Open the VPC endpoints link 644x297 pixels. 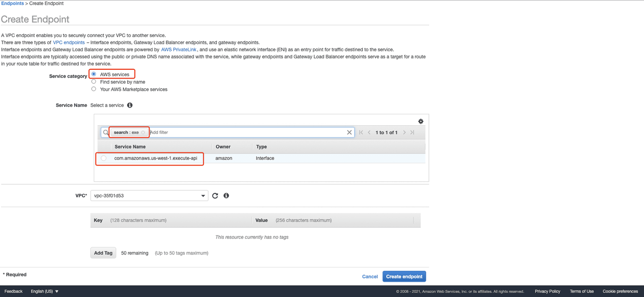coord(69,42)
